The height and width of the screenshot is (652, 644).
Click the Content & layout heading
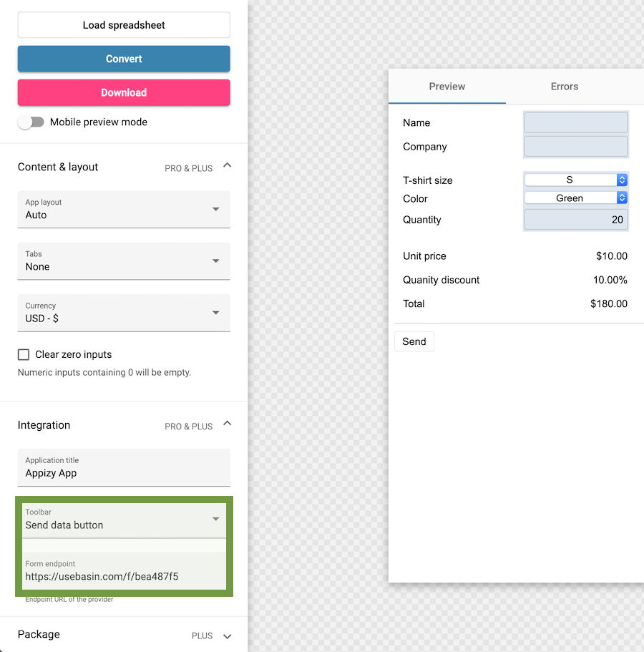click(58, 167)
